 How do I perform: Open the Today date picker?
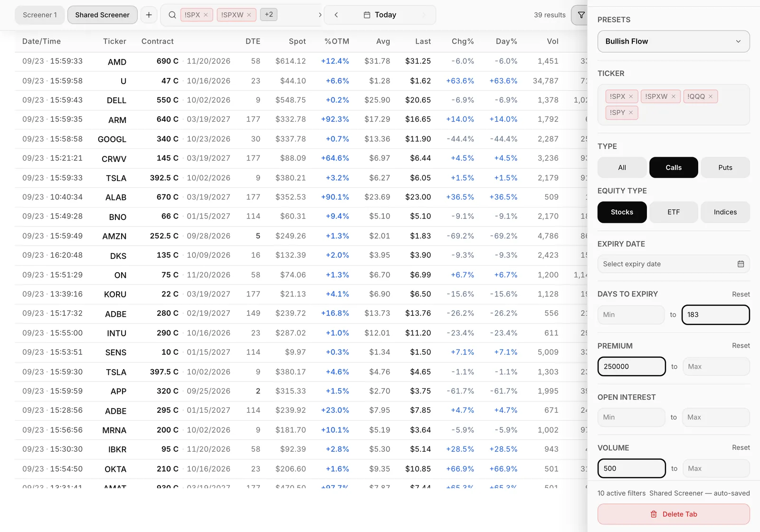(x=380, y=15)
